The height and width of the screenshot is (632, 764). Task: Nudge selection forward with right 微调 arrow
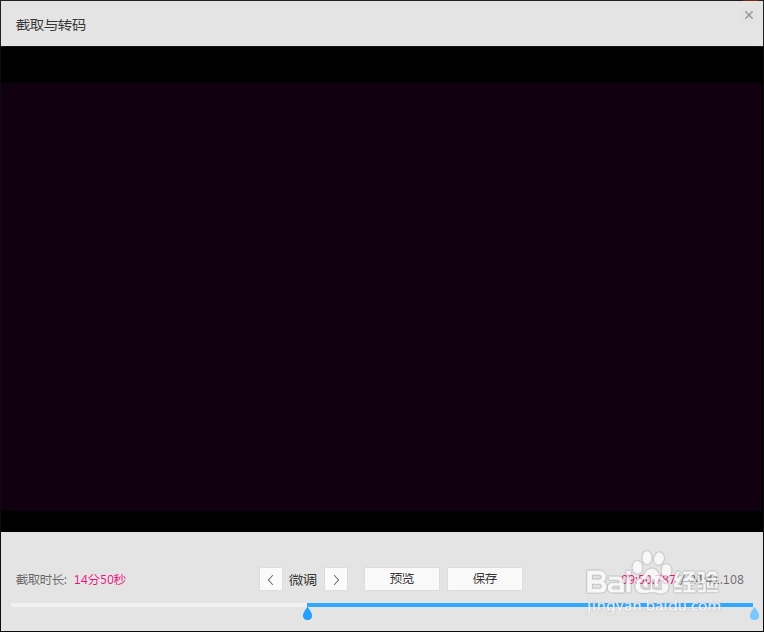point(336,579)
